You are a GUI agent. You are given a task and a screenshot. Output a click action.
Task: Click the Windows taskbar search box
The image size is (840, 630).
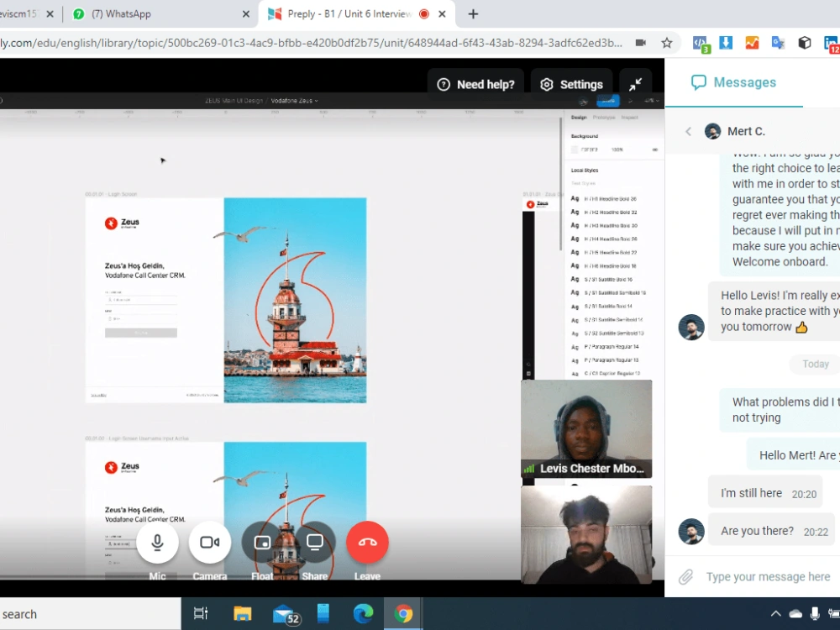(x=90, y=614)
